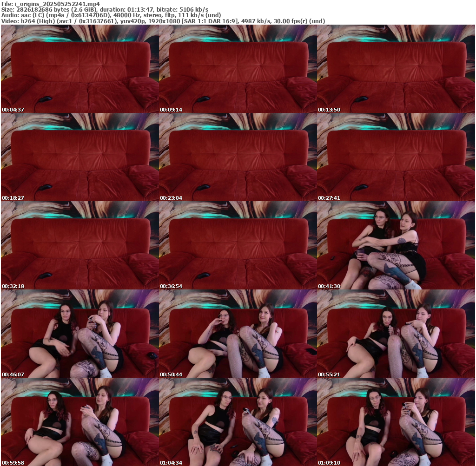
Task: Click the Size header line
Action: coord(105,10)
